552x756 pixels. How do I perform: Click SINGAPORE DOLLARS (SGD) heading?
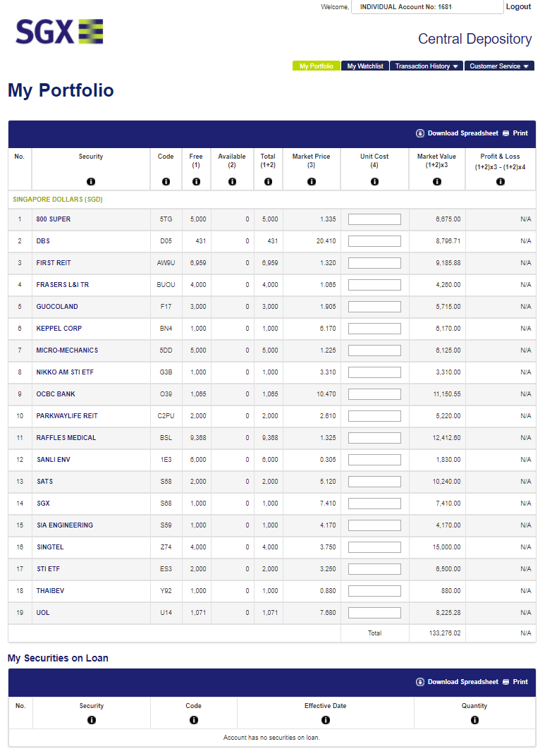58,199
